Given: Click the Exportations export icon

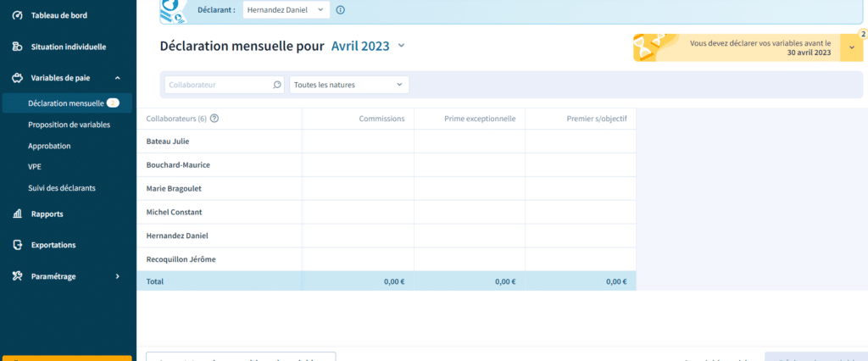Looking at the screenshot, I should tap(17, 245).
